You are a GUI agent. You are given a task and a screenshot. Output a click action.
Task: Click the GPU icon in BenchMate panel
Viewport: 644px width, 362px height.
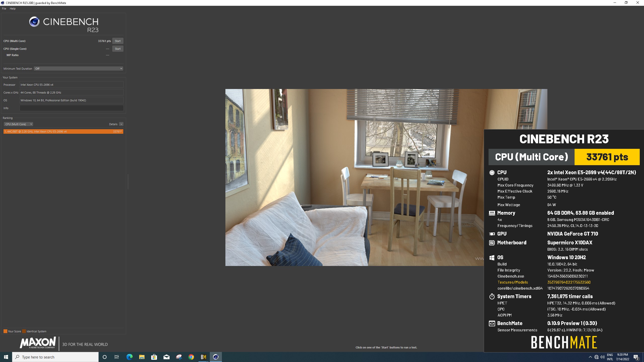[492, 234]
